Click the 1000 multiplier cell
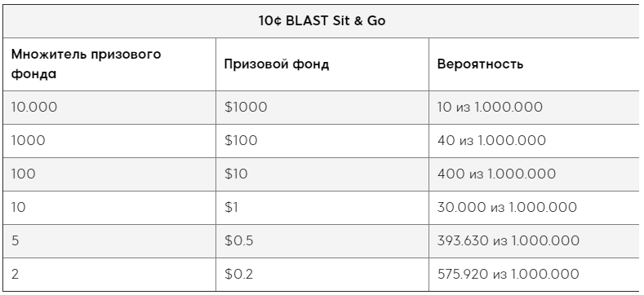Image resolution: width=644 pixels, height=295 pixels. pyautogui.click(x=109, y=141)
